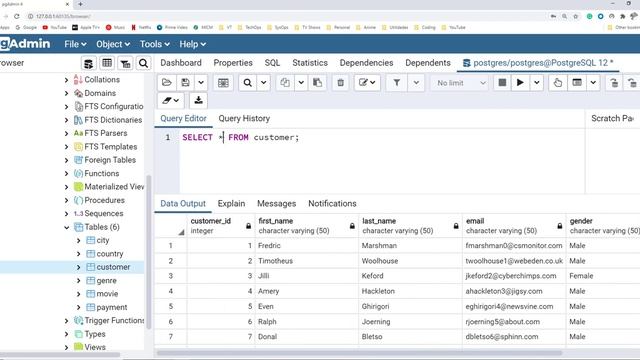
Task: Click the Filter funnel icon
Action: [396, 83]
